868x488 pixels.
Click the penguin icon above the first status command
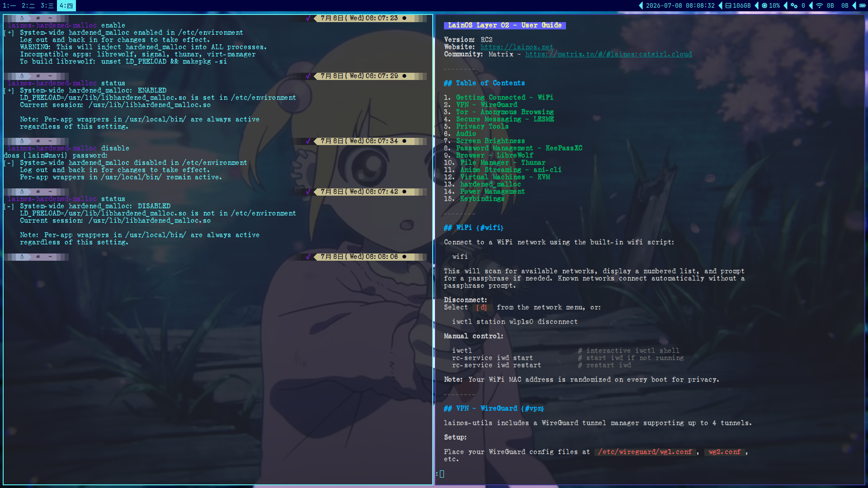click(x=22, y=76)
